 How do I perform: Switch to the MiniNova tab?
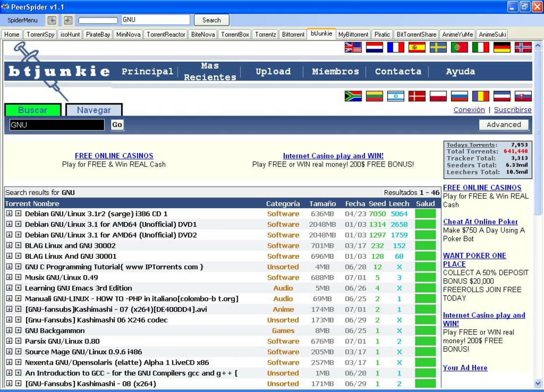click(128, 34)
